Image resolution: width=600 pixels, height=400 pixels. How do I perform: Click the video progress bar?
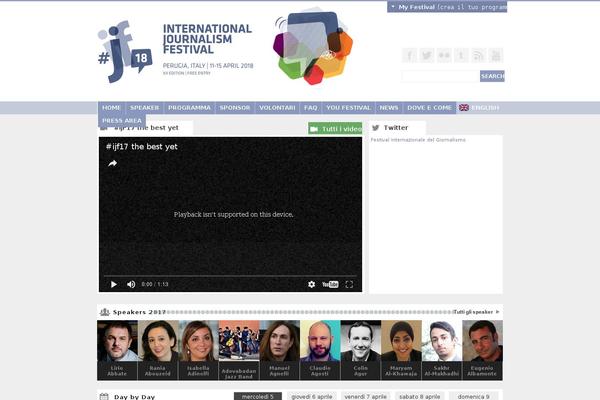click(230, 276)
